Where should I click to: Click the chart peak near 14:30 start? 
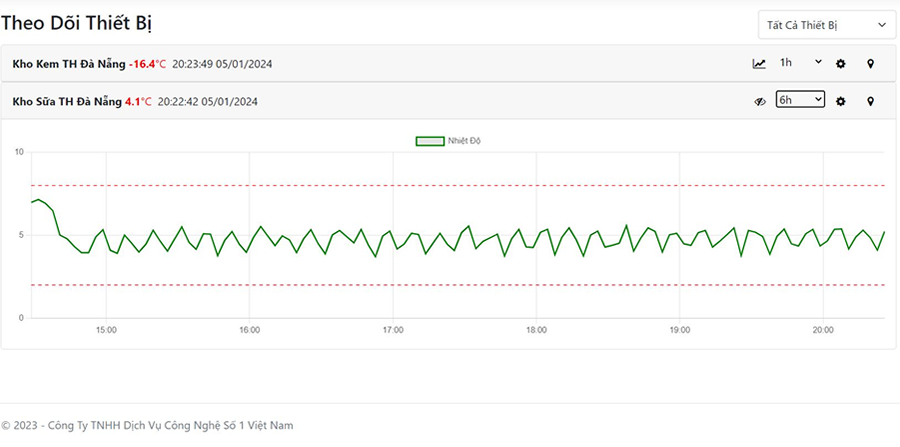(x=38, y=200)
